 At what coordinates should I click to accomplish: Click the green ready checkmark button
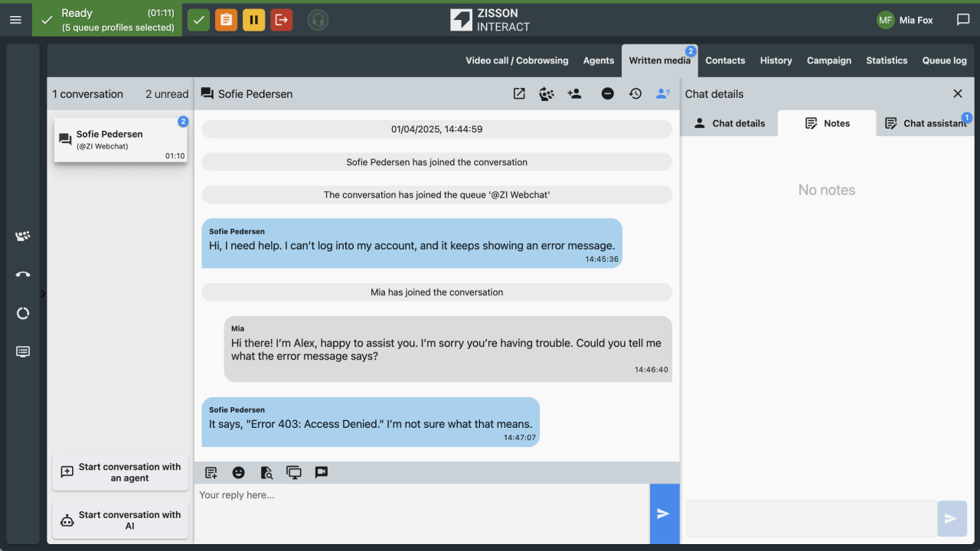point(198,20)
